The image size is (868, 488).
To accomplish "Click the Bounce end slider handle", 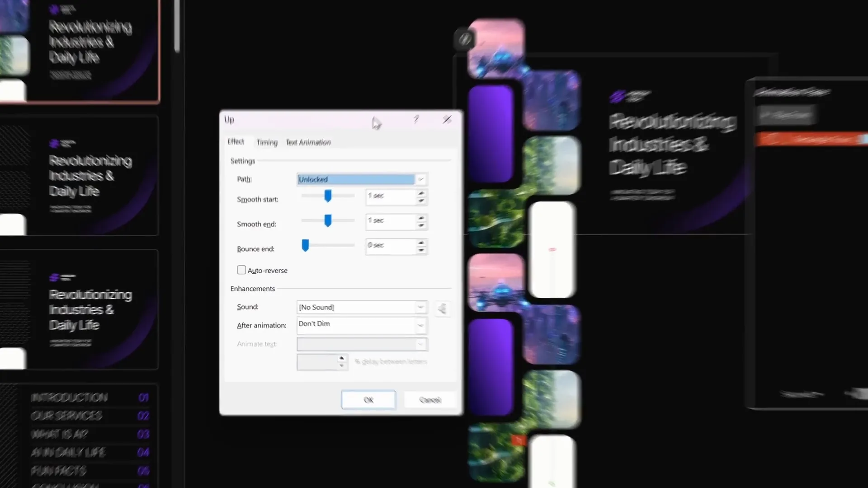I will (x=306, y=245).
